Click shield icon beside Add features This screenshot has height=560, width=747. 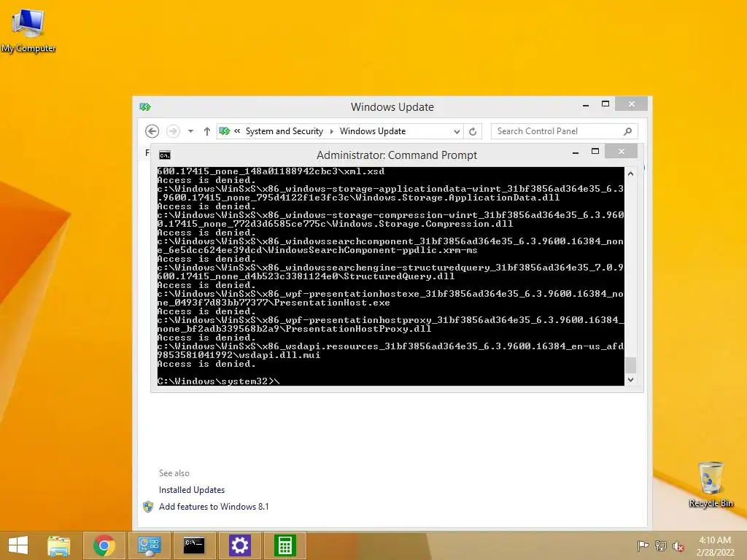pos(148,507)
